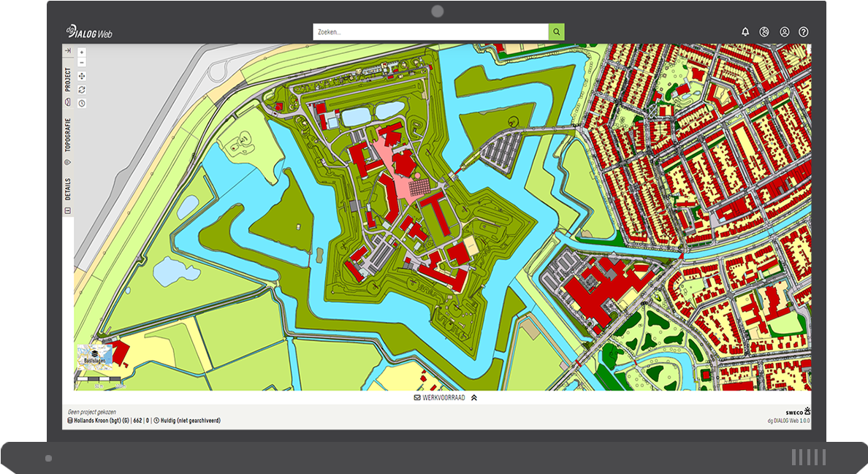
Task: Click the SWECO logo
Action: pyautogui.click(x=799, y=411)
